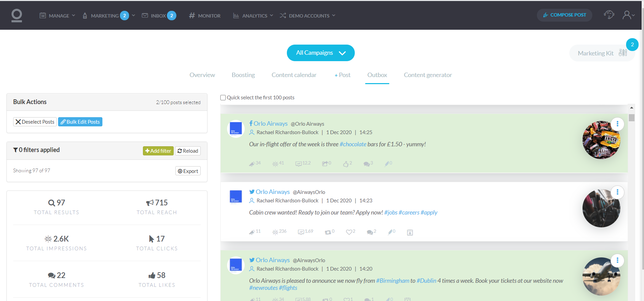644x301 pixels.
Task: Click the green Add filter button
Action: pyautogui.click(x=158, y=151)
